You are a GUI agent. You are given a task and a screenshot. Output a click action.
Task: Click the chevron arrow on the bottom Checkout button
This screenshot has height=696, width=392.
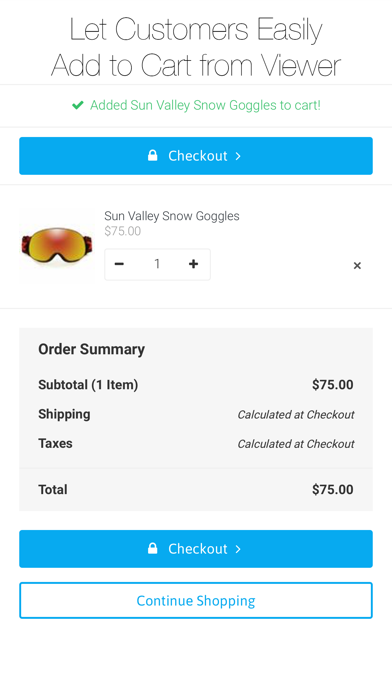238,549
